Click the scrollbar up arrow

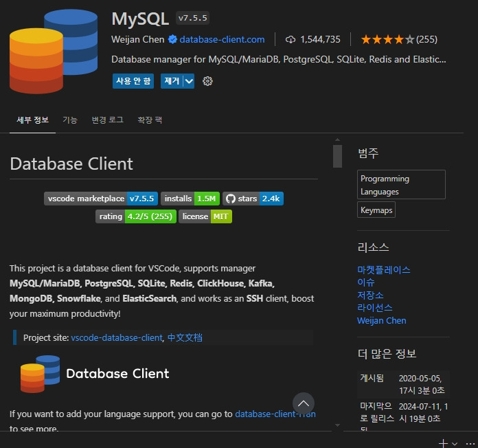pyautogui.click(x=337, y=139)
